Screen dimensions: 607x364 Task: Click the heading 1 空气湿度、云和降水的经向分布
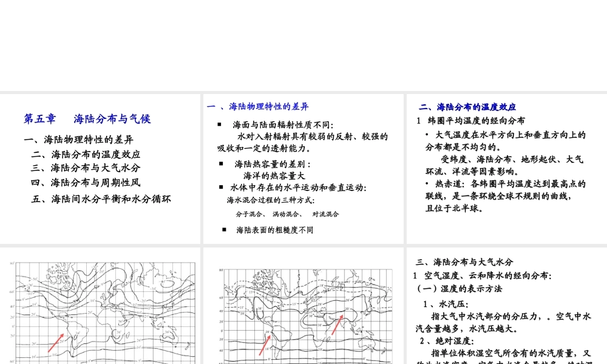pyautogui.click(x=483, y=276)
